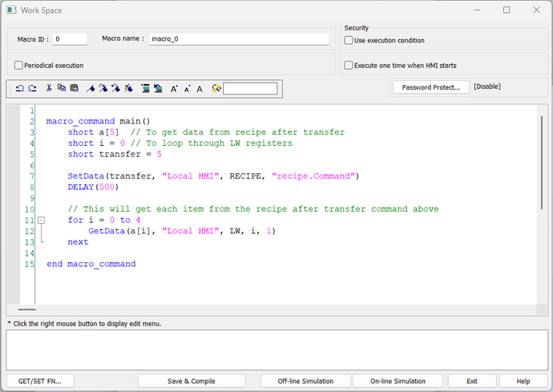
Task: Click Save & Compile button
Action: [x=192, y=381]
